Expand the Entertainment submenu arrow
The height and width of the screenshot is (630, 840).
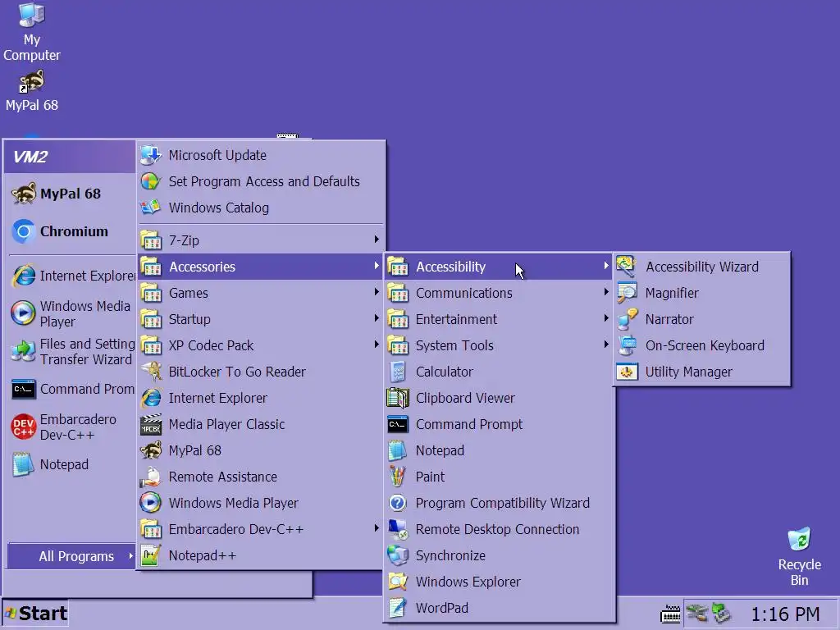point(606,318)
